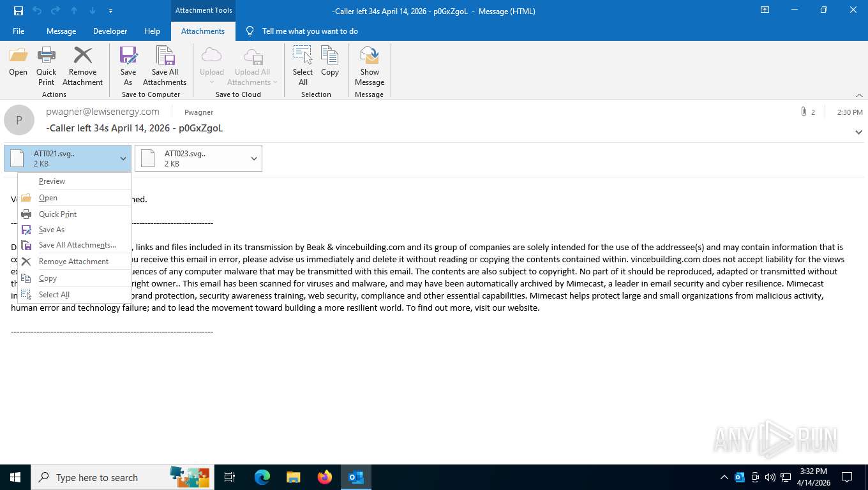Click the Outlook icon in system tray
Screen dimensions: 868x490
tap(739, 477)
